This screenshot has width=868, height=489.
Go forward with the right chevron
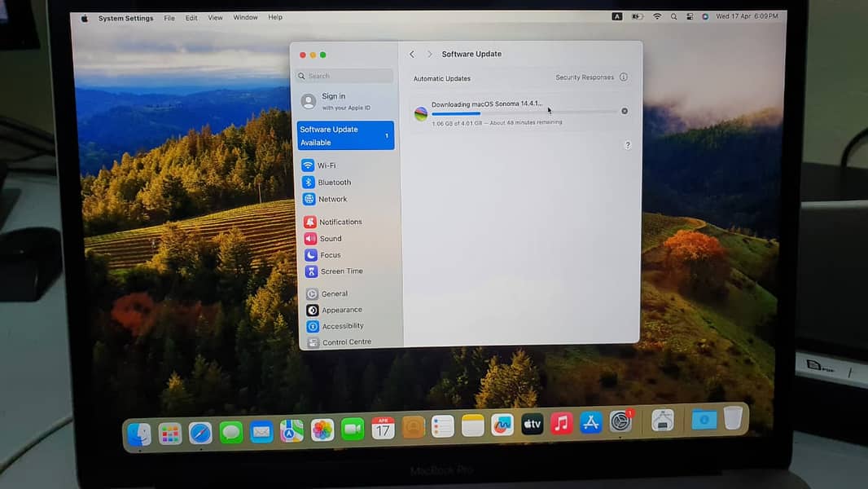pyautogui.click(x=430, y=55)
